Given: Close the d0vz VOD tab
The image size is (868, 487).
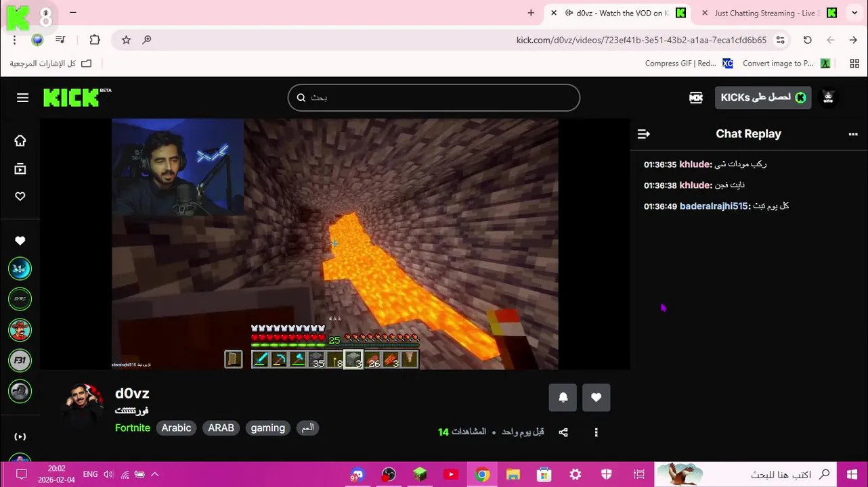Looking at the screenshot, I should [x=554, y=13].
